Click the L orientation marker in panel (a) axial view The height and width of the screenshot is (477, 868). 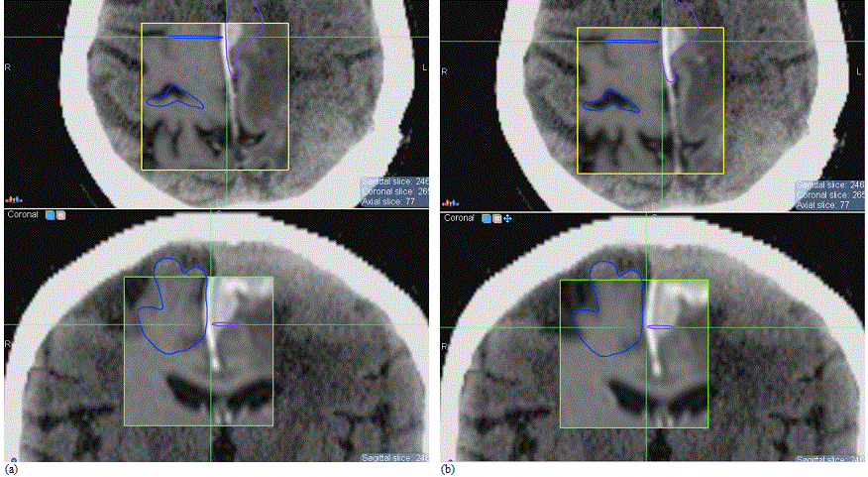coord(425,67)
